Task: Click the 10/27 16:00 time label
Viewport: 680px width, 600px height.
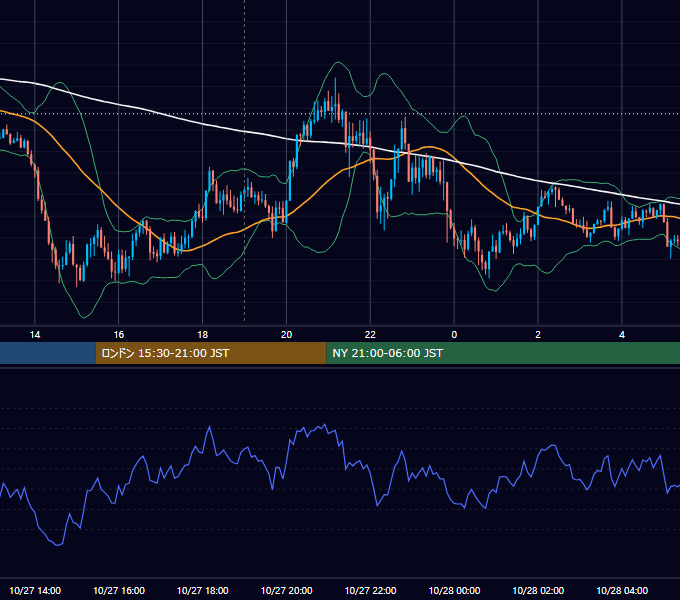Action: click(119, 590)
